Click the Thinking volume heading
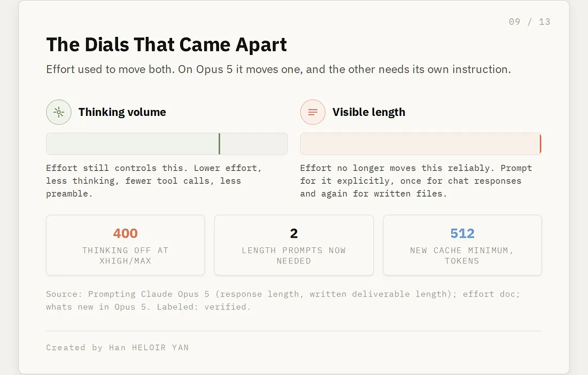 [122, 112]
